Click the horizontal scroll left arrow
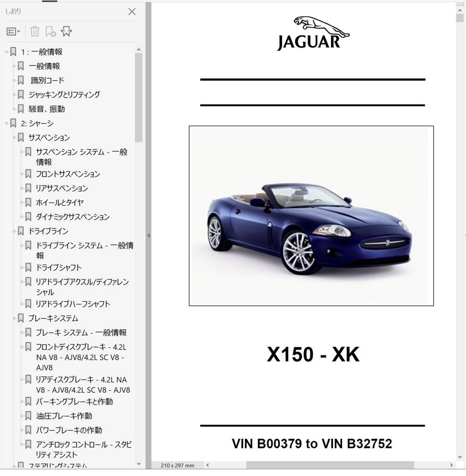Image resolution: width=466 pixels, height=476 pixels. pyautogui.click(x=207, y=465)
